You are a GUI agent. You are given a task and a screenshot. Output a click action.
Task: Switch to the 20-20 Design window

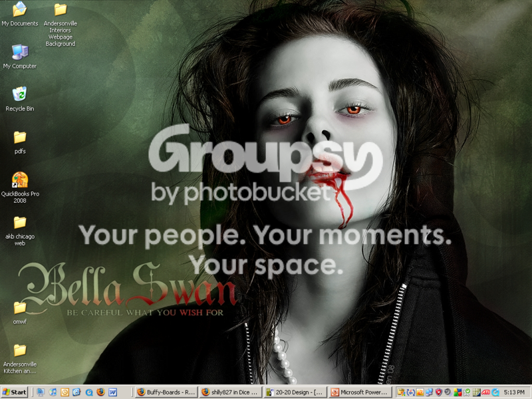(295, 392)
